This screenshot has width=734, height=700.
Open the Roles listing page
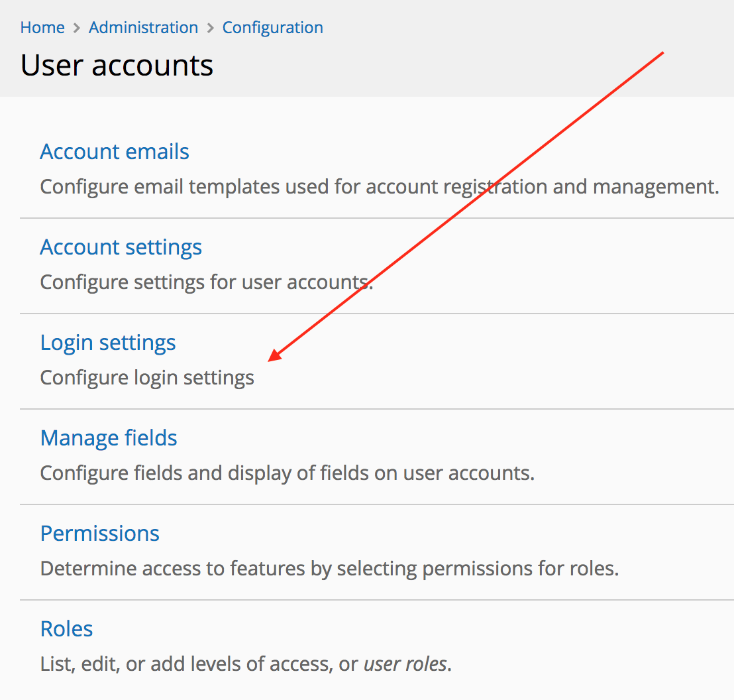(x=66, y=628)
